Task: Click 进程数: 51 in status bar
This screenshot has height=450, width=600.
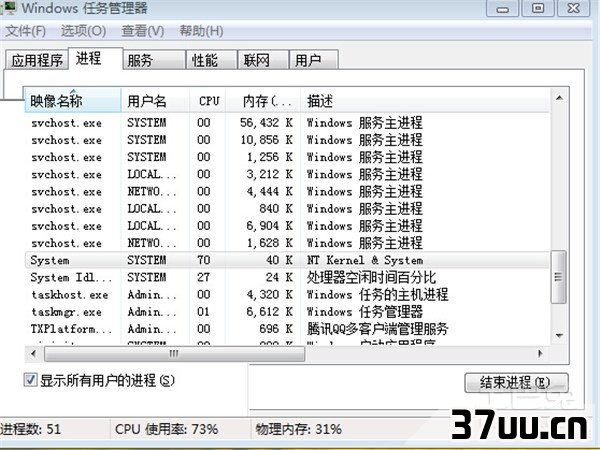Action: 31,429
